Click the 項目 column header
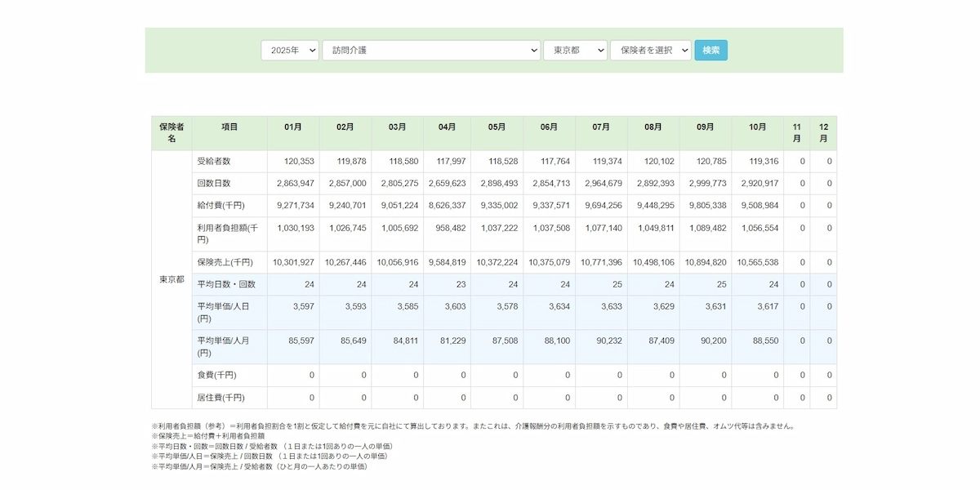The width and height of the screenshot is (980, 490). (x=229, y=127)
